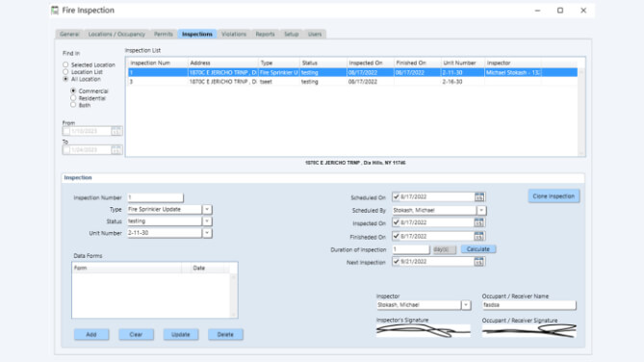The width and height of the screenshot is (644, 362).
Task: Open calendar picker for Finished On
Action: click(x=478, y=236)
